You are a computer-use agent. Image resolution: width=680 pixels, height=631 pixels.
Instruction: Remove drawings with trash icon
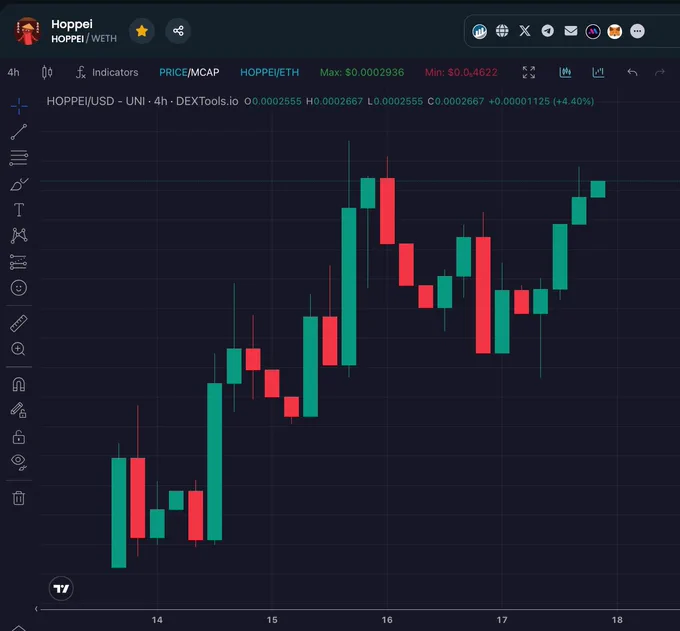pos(19,498)
